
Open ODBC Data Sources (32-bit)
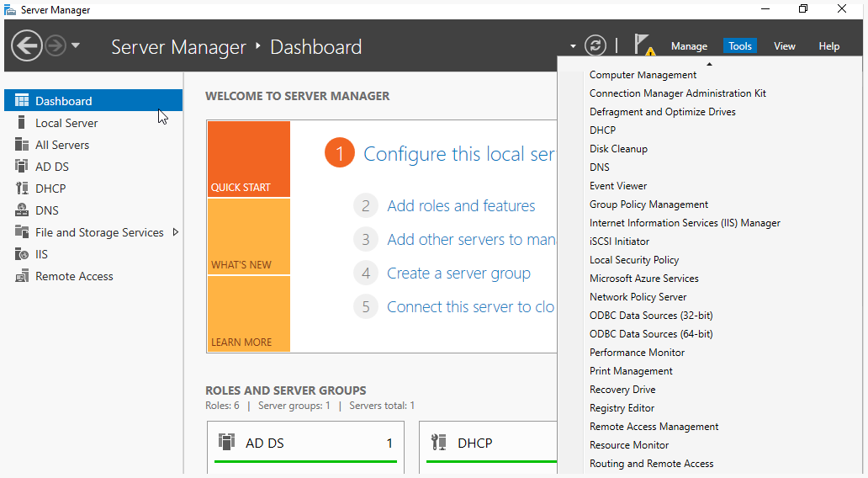[x=651, y=315]
